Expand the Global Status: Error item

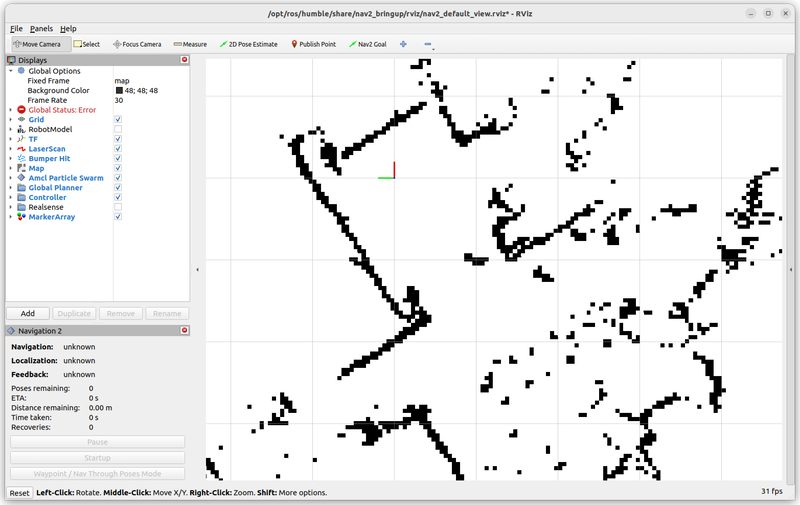(10, 110)
